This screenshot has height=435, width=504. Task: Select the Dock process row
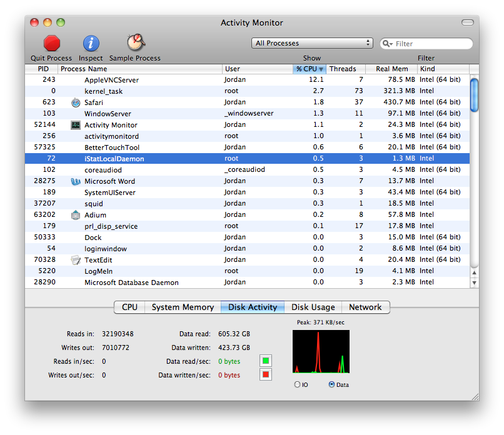[247, 237]
